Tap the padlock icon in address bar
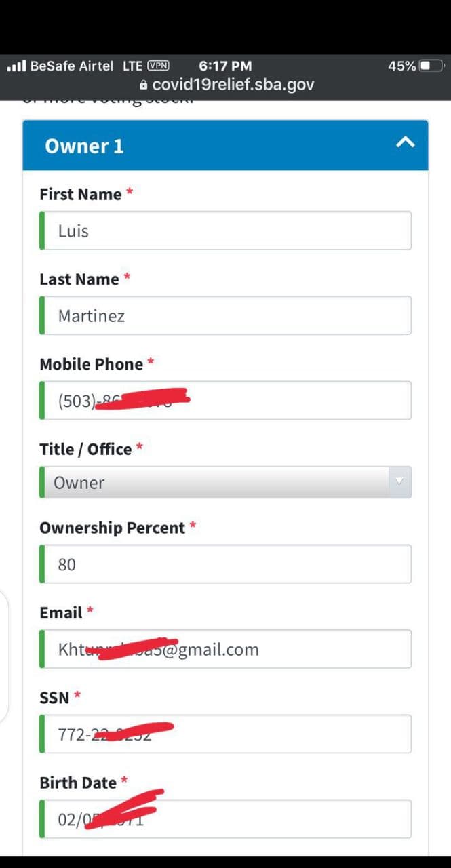 143,85
